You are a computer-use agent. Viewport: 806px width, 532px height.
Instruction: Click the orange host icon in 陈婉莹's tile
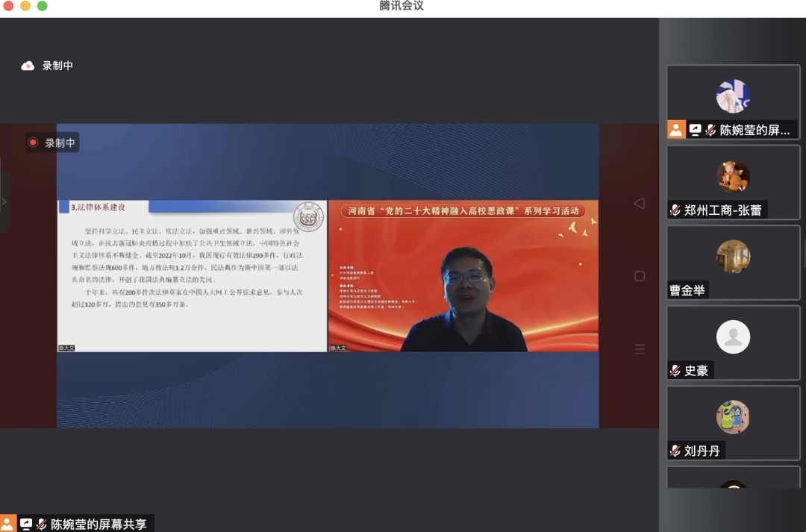click(x=676, y=130)
